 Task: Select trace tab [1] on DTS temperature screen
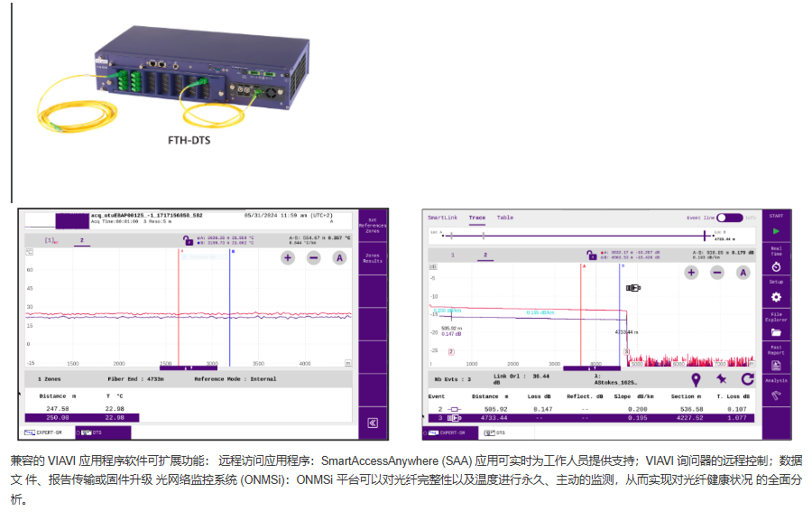pos(51,240)
